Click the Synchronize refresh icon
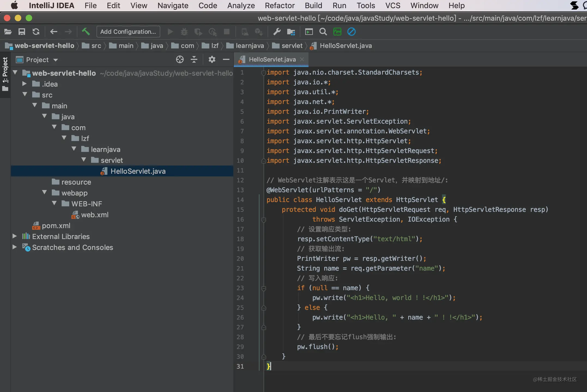 (36, 32)
